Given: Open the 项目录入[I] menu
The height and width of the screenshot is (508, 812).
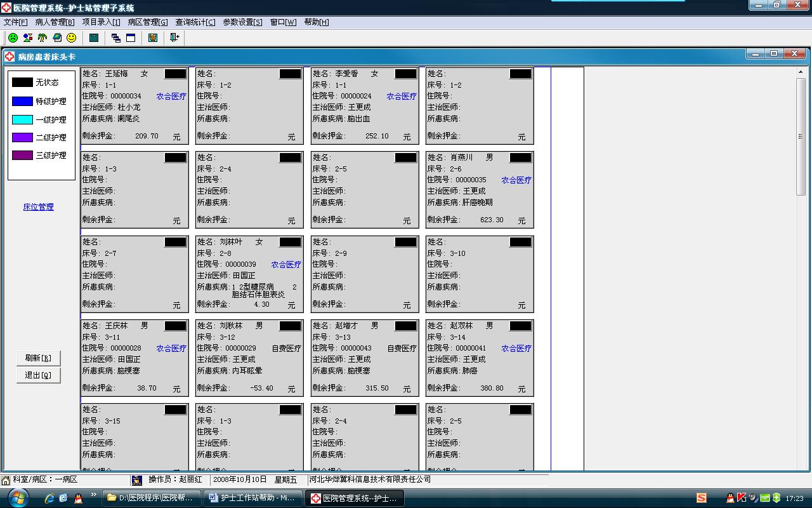Looking at the screenshot, I should coord(101,22).
